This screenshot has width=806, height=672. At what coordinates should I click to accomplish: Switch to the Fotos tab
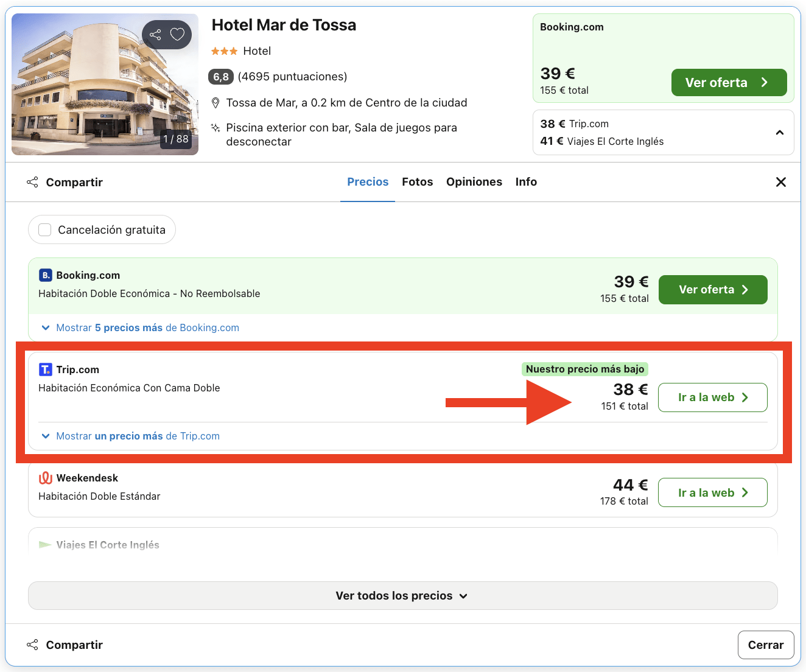417,182
